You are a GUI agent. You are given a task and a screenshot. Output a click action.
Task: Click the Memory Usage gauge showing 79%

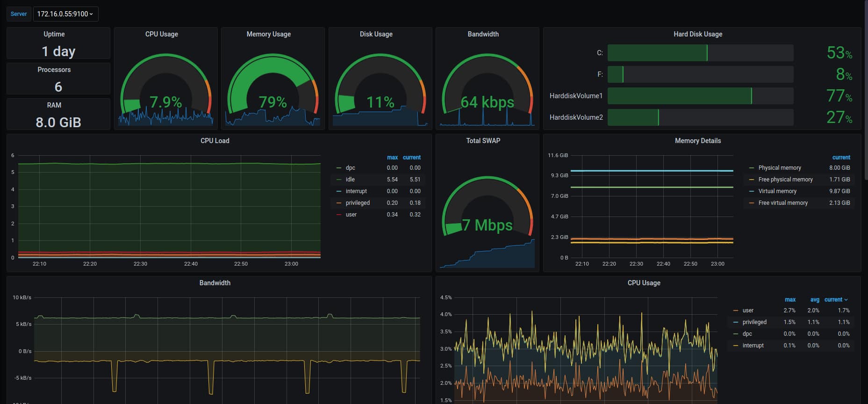point(273,89)
